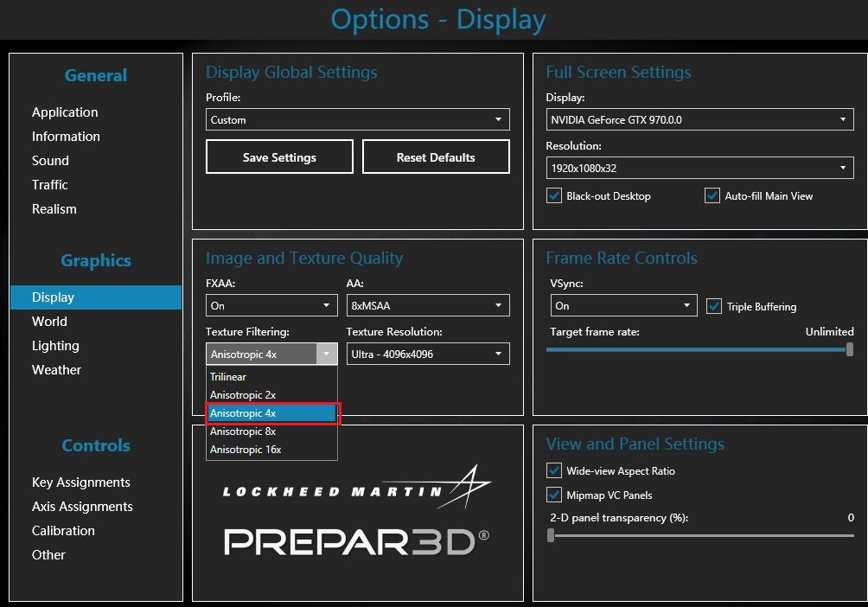The image size is (868, 607).
Task: Disable Auto-fill Main View checkbox
Action: point(712,196)
